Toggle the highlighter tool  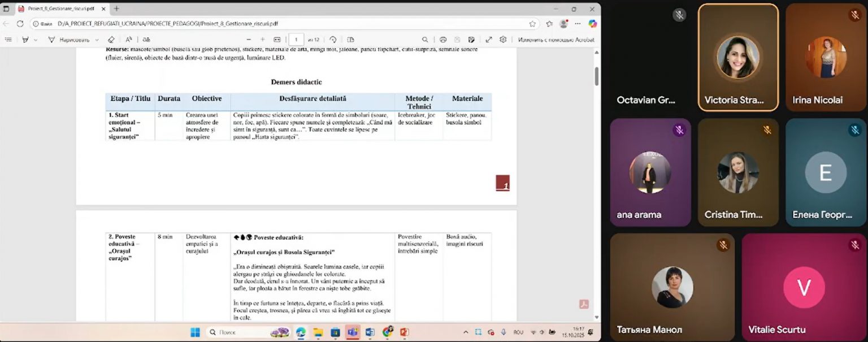(25, 40)
